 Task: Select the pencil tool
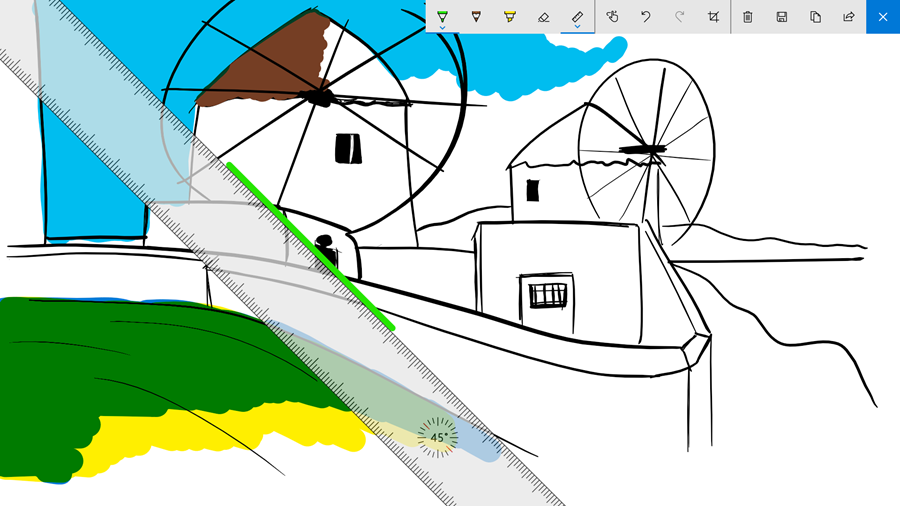[476, 16]
